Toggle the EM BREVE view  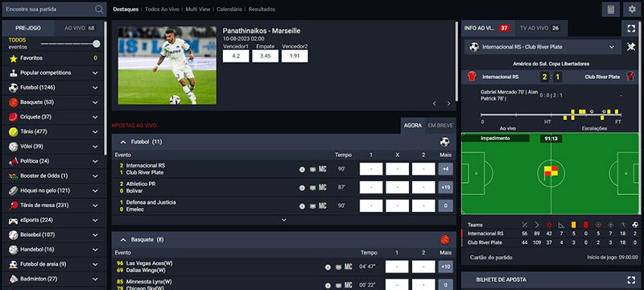440,126
